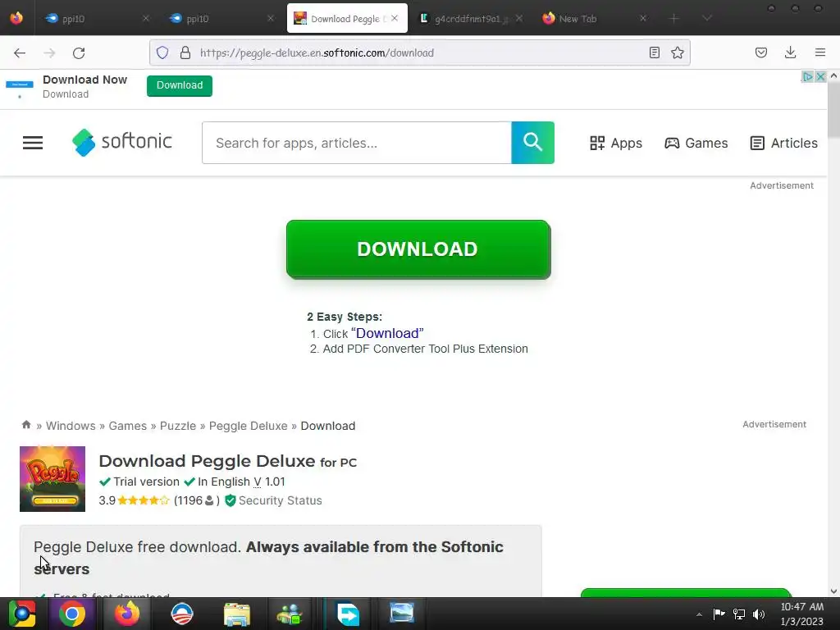Open the blue and red striped globe taskbar app

(x=182, y=614)
